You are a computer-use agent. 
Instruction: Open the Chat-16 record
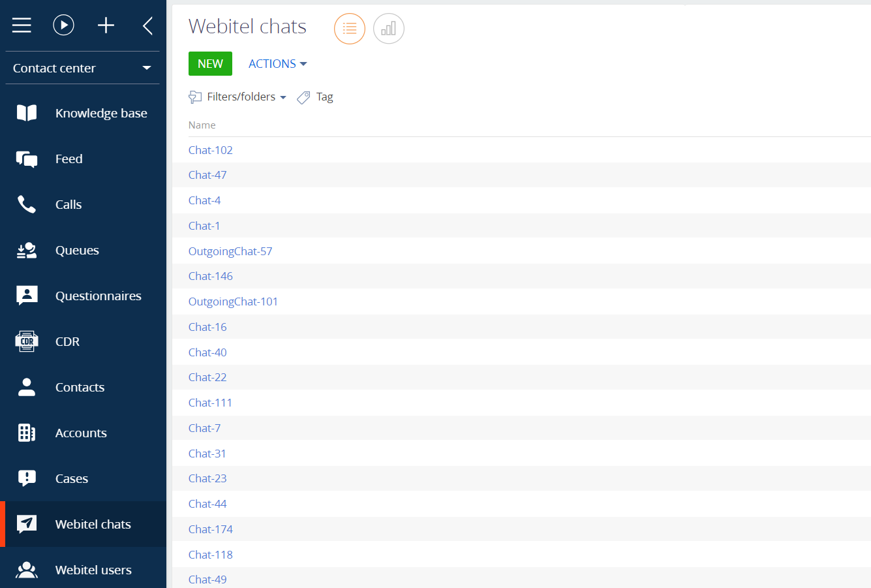[207, 327]
